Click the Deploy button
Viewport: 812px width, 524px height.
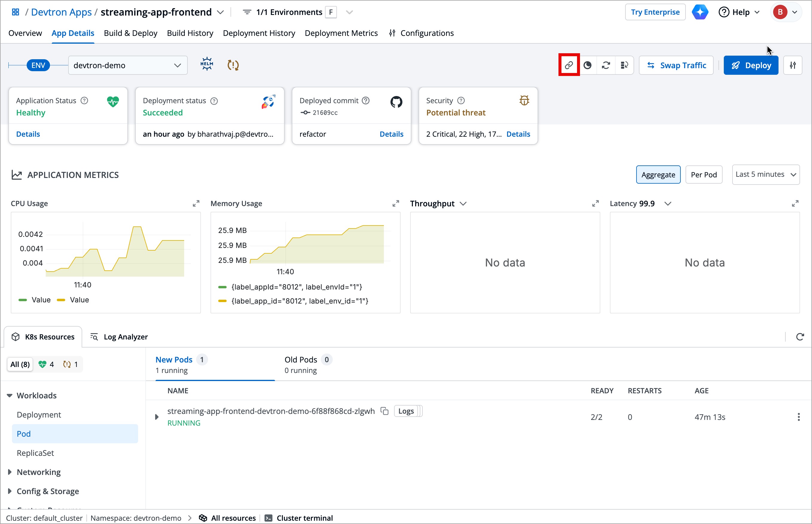(x=750, y=65)
